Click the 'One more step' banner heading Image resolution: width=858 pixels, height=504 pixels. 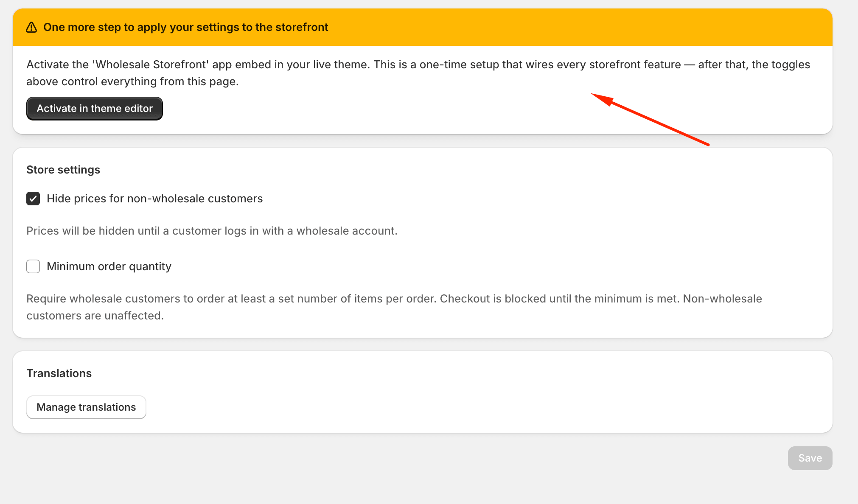coord(186,27)
